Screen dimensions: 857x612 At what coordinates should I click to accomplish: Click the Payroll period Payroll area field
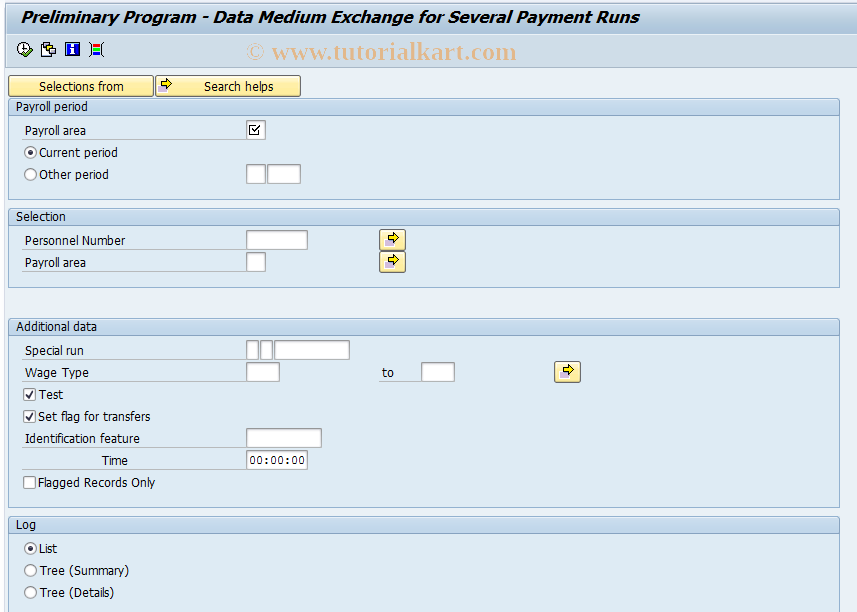(x=256, y=130)
